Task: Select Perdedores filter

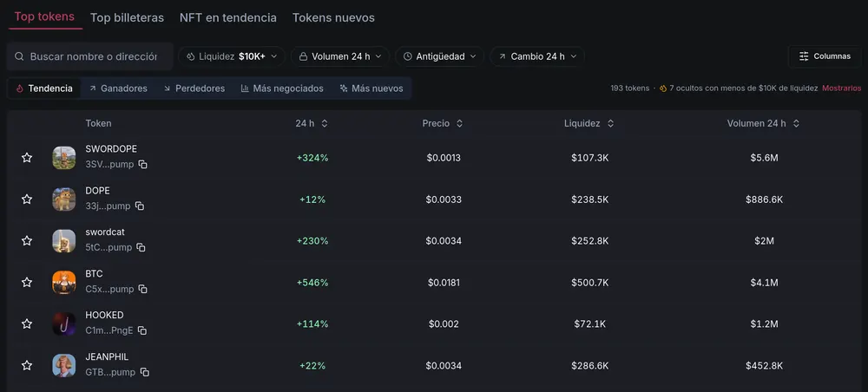Action: point(194,88)
